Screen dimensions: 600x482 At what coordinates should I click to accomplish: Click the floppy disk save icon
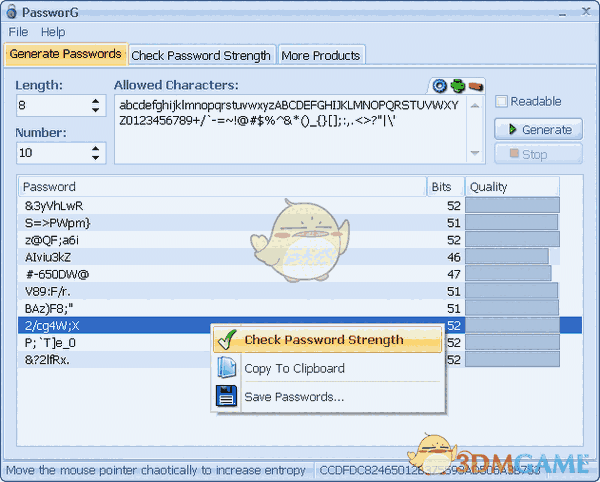227,396
